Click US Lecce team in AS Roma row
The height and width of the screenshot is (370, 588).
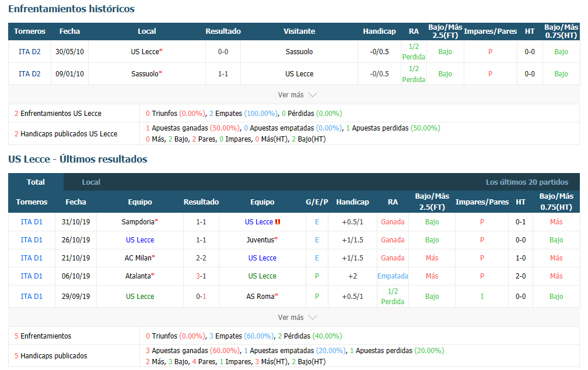[140, 296]
